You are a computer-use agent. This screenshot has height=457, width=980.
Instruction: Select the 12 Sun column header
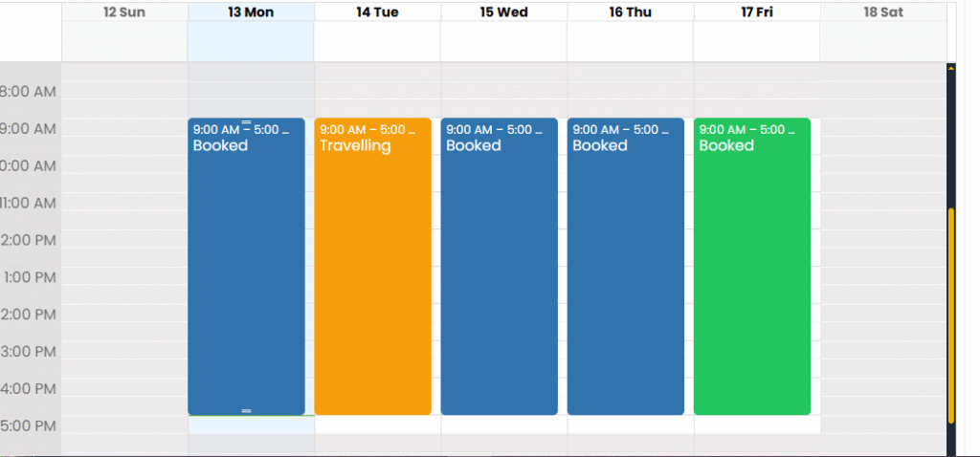124,12
